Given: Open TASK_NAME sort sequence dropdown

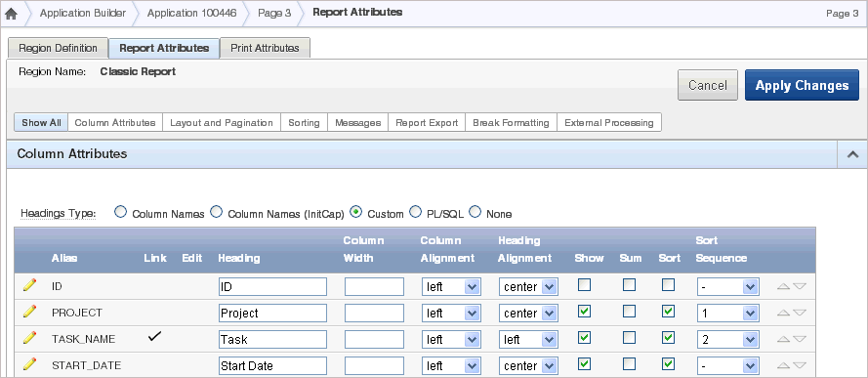Looking at the screenshot, I should click(728, 339).
